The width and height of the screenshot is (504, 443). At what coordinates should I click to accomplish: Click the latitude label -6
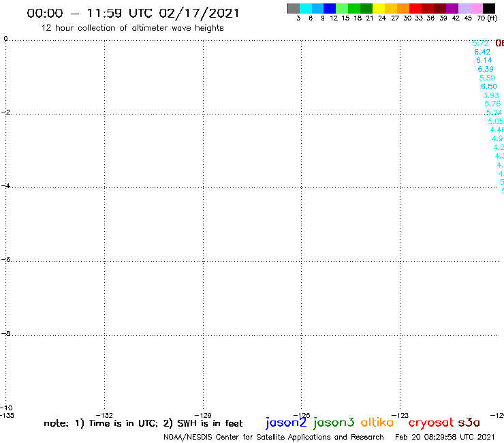(5, 259)
